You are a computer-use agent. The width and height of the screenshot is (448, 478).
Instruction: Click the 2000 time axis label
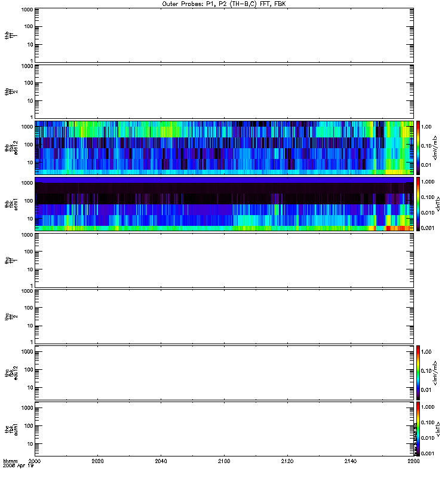point(35,461)
